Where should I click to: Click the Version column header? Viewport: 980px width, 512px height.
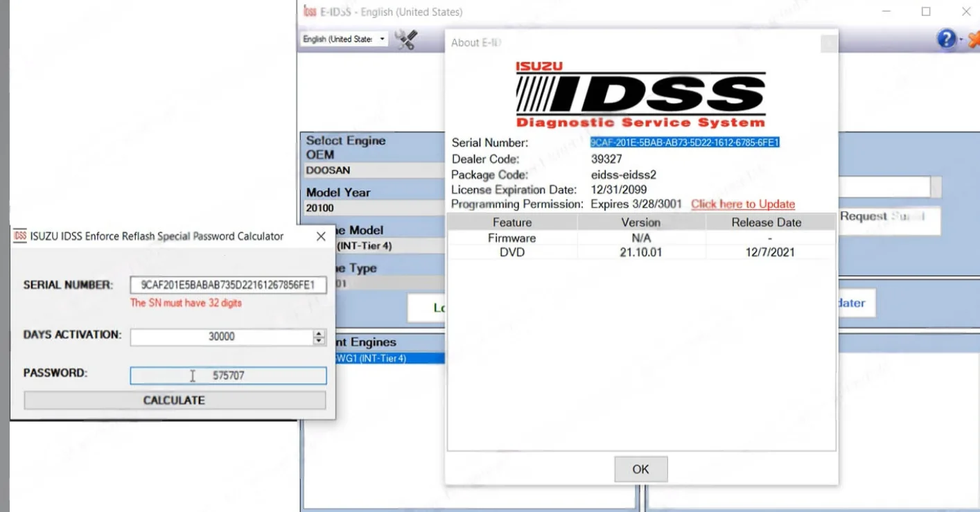click(641, 222)
